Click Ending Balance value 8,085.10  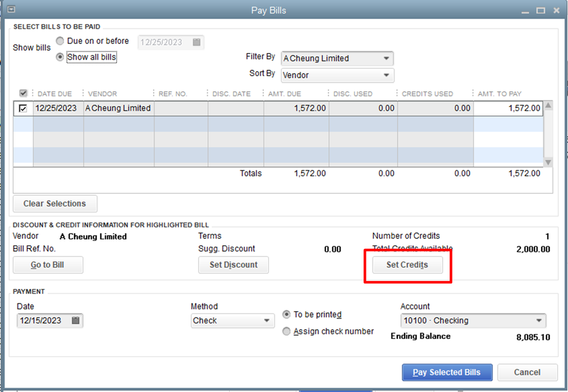pos(533,337)
